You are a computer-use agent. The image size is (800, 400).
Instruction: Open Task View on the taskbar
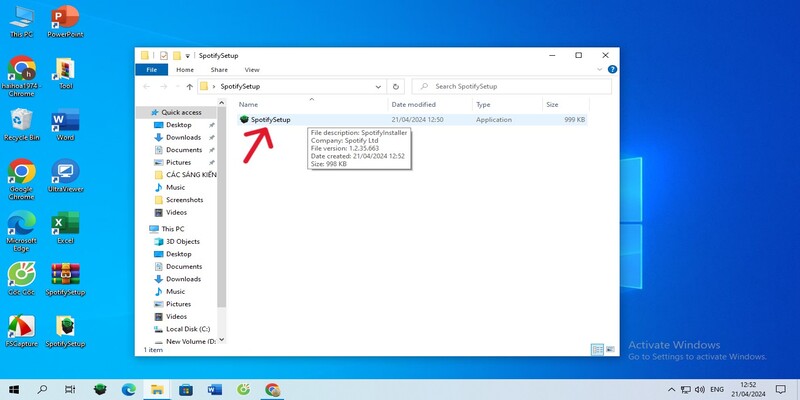tap(70, 390)
